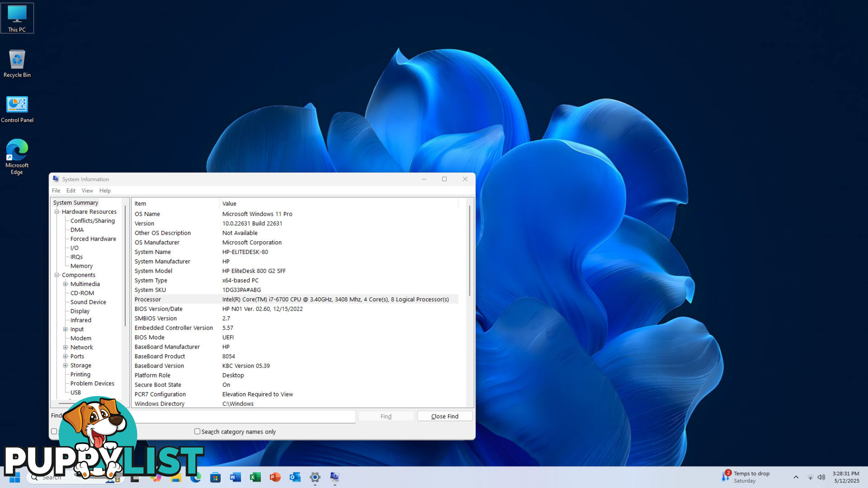Viewport: 868px width, 488px height.
Task: Select Sound Device in the tree
Action: (88, 302)
